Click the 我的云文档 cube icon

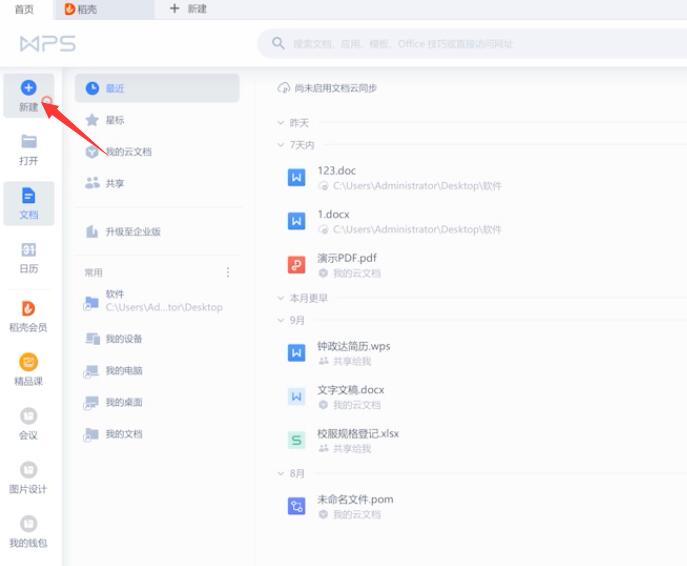coord(92,152)
